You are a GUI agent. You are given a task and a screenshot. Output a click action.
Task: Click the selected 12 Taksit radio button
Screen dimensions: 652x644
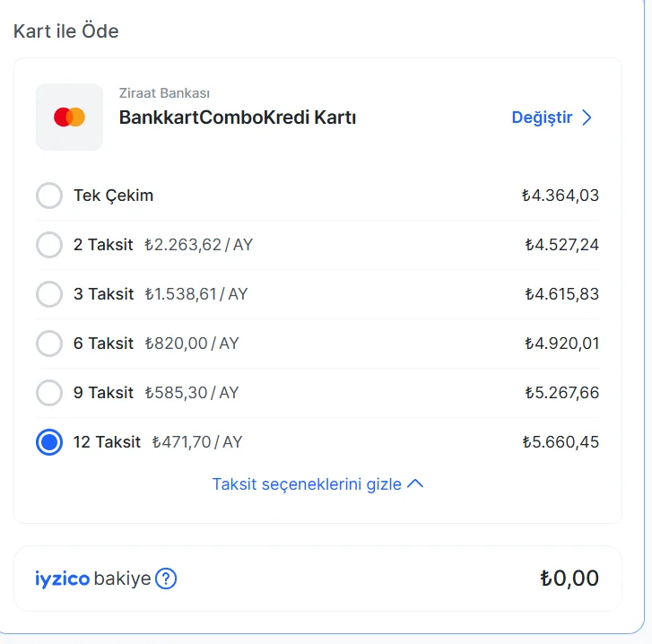click(49, 442)
